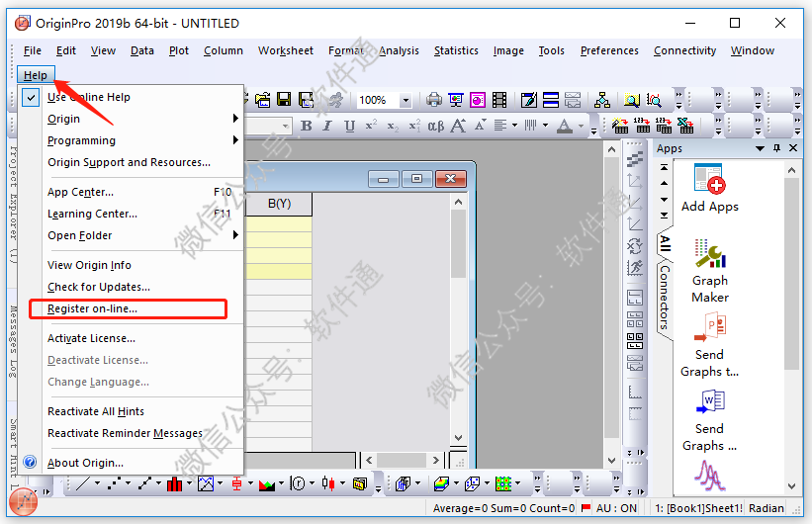Viewport: 812px width, 524px height.
Task: Expand the Open Folder submenu
Action: click(235, 234)
